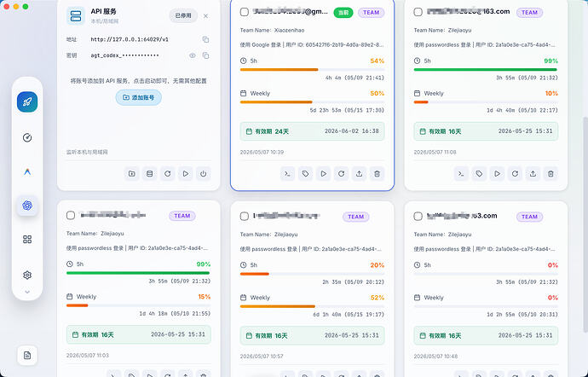Screen dimensions: 588x377
Task: Click timestamp '2026/05/07 10:39'
Action: 262,152
